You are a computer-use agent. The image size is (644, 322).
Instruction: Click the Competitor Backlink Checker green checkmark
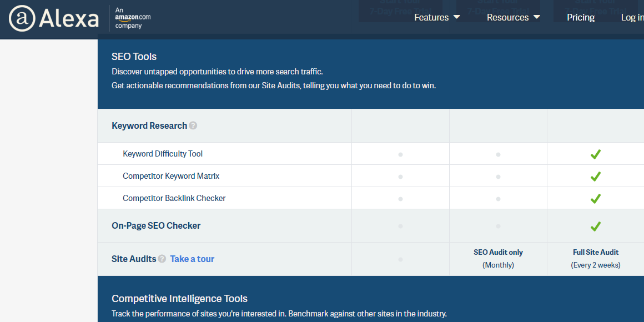[x=596, y=199]
